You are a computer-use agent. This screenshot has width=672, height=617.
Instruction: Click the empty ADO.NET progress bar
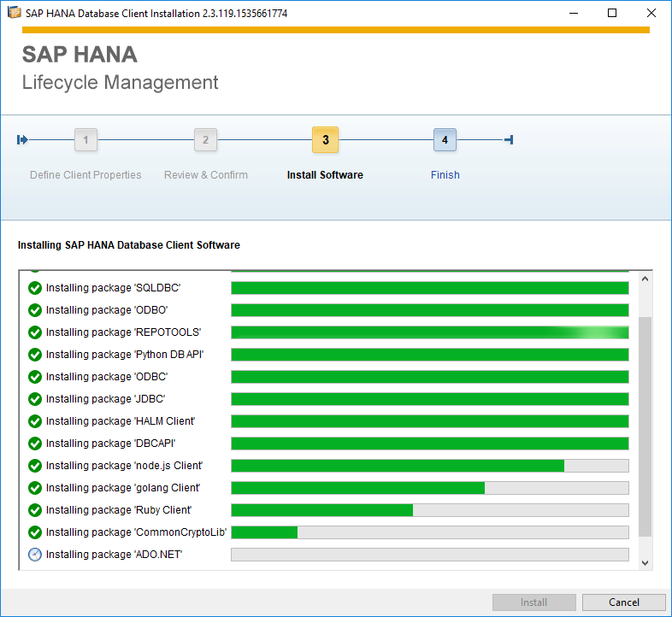point(430,555)
